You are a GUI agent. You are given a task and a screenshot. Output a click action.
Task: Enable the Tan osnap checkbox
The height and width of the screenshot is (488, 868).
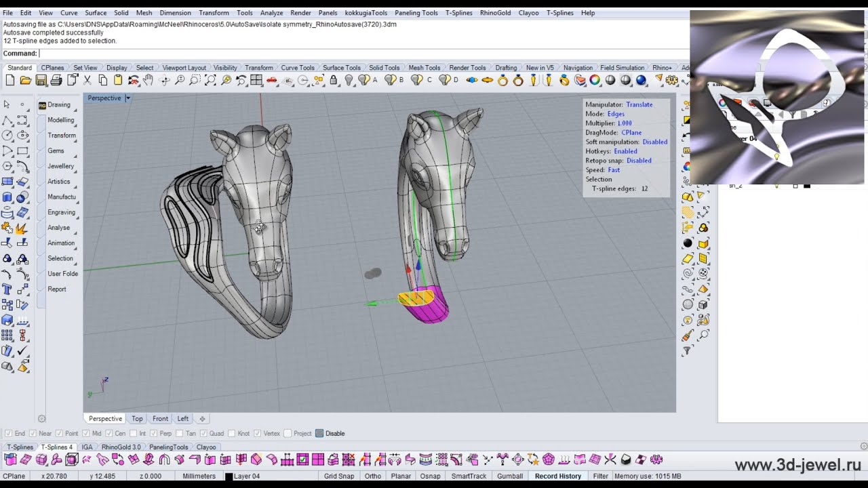[x=180, y=433]
